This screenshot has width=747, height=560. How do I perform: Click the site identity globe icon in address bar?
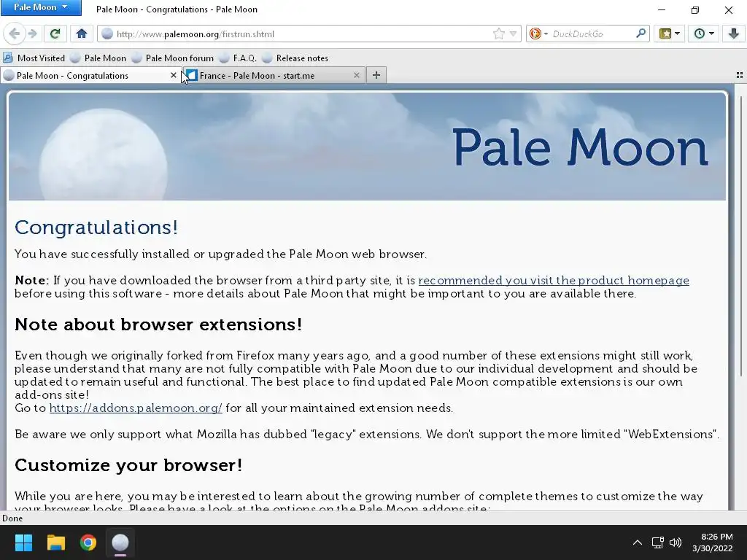pyautogui.click(x=107, y=34)
